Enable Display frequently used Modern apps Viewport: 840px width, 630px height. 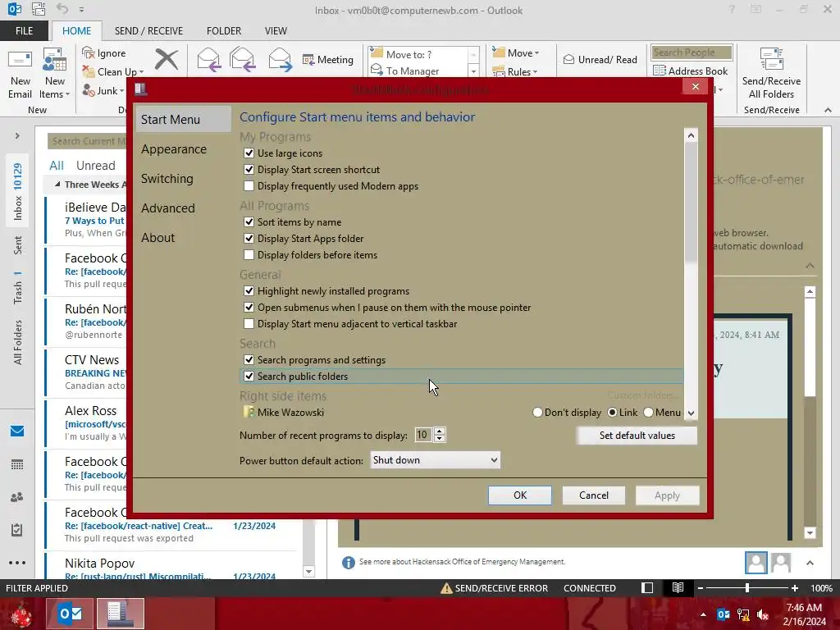pyautogui.click(x=249, y=186)
